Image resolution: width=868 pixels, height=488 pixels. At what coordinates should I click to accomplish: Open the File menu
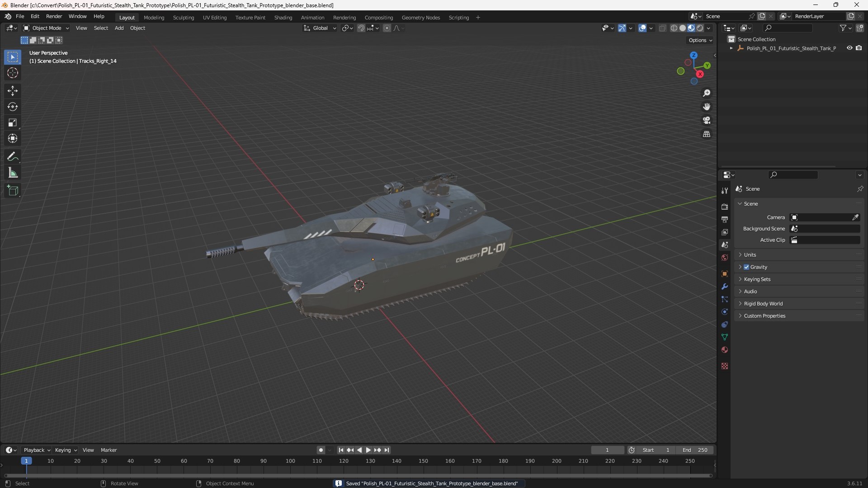pyautogui.click(x=20, y=16)
